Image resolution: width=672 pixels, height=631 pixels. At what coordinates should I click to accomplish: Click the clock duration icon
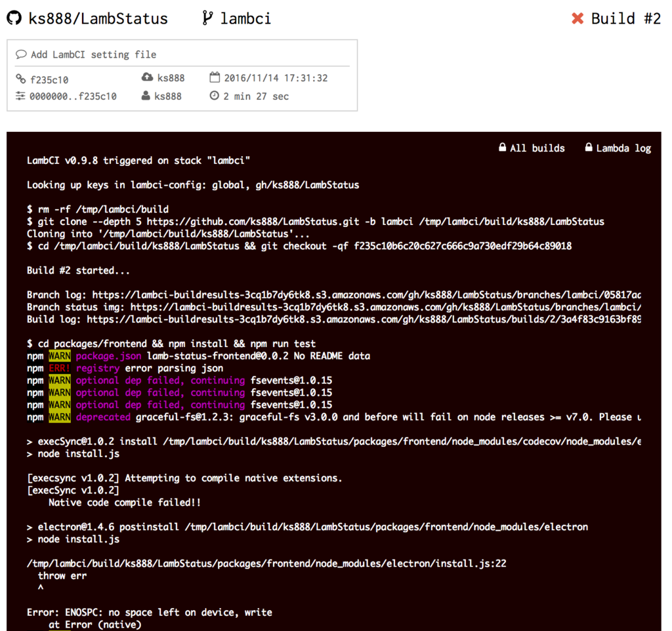(x=215, y=96)
